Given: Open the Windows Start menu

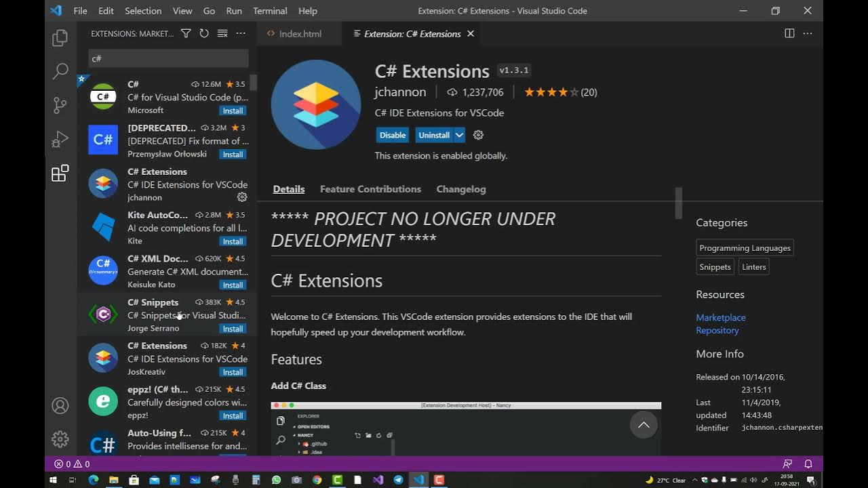Looking at the screenshot, I should 53,480.
